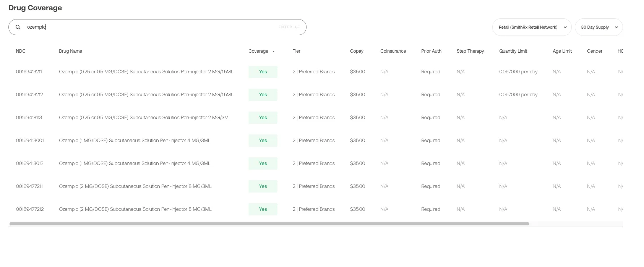The width and height of the screenshot is (644, 267).
Task: Click the Prior Auth column header
Action: tap(431, 51)
